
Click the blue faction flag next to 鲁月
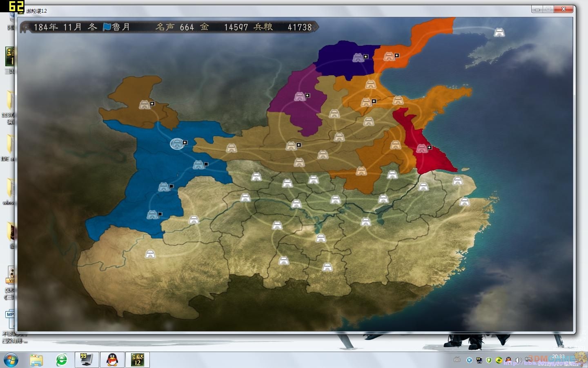click(107, 27)
